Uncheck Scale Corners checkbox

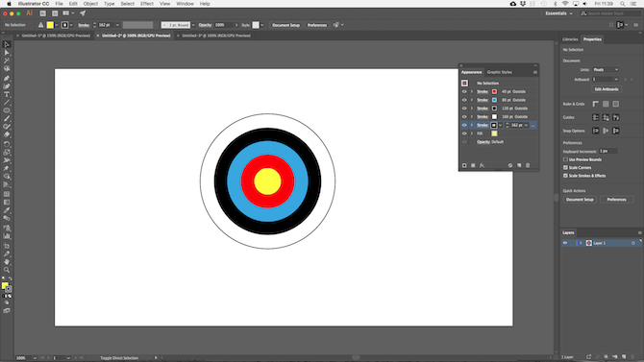[565, 167]
